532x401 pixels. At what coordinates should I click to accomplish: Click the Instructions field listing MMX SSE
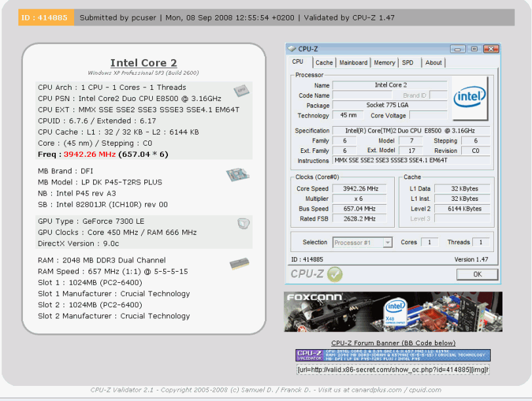[x=411, y=160]
